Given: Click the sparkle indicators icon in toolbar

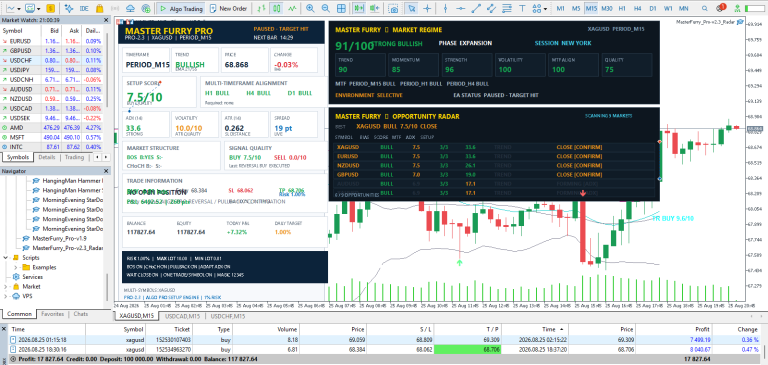Looking at the screenshot, I should (x=69, y=8).
